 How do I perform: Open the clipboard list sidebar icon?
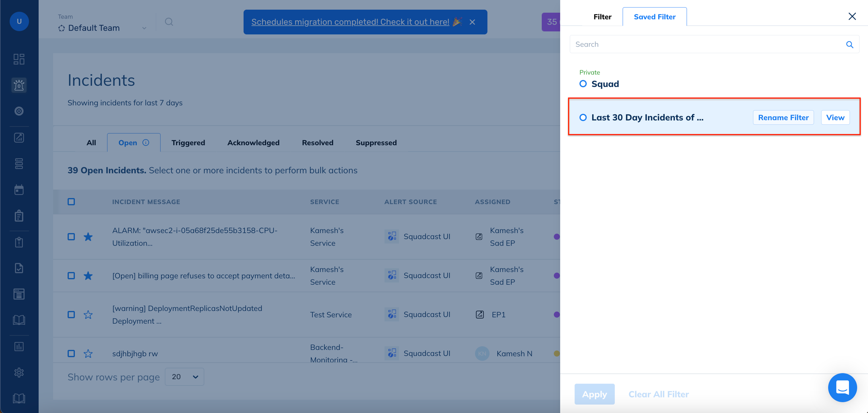coord(19,216)
